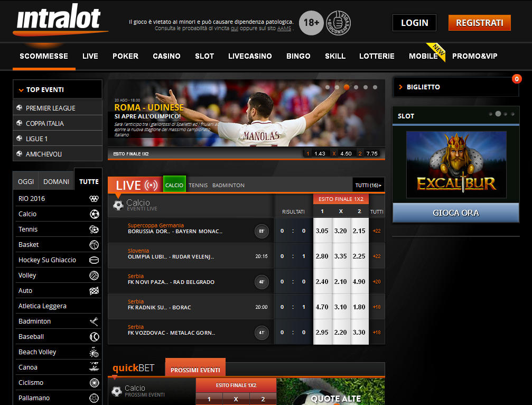Click the Gioca Ora button
532x405 pixels.
point(456,213)
